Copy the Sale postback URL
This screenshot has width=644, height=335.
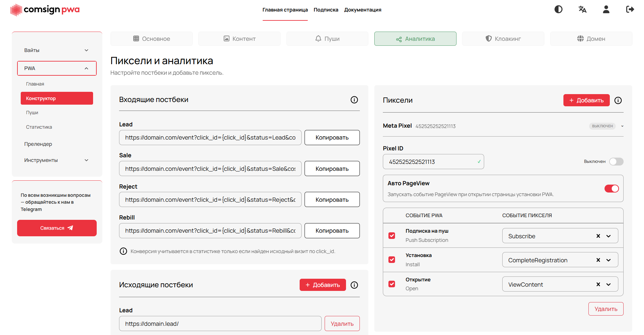[x=332, y=168]
